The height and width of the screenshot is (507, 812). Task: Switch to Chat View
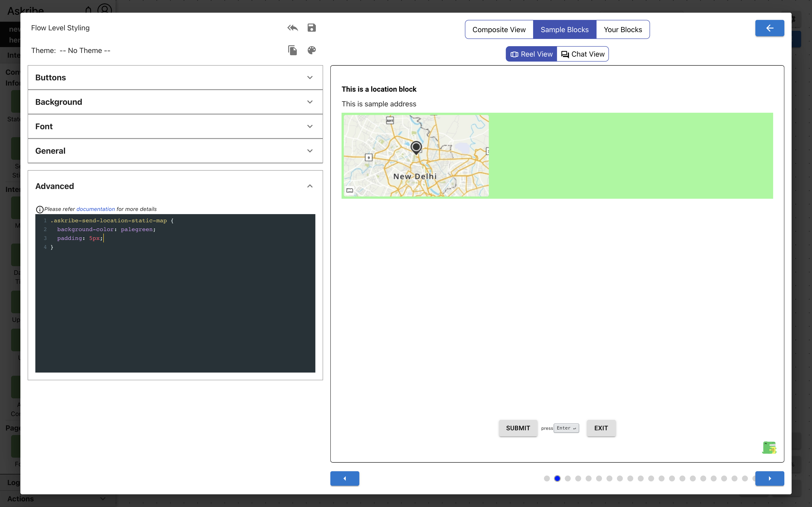583,54
